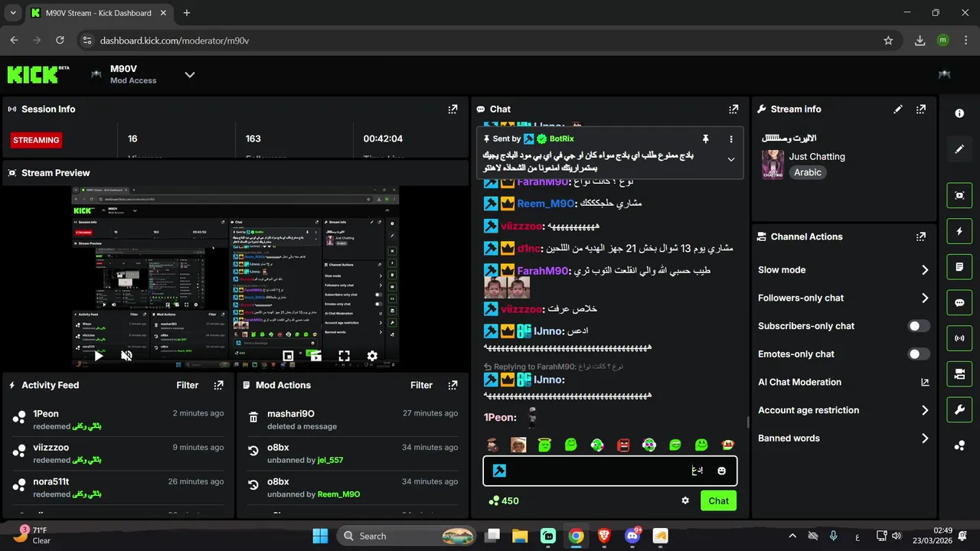Open the info icon in right sidebar
The height and width of the screenshot is (551, 980).
pos(959,113)
